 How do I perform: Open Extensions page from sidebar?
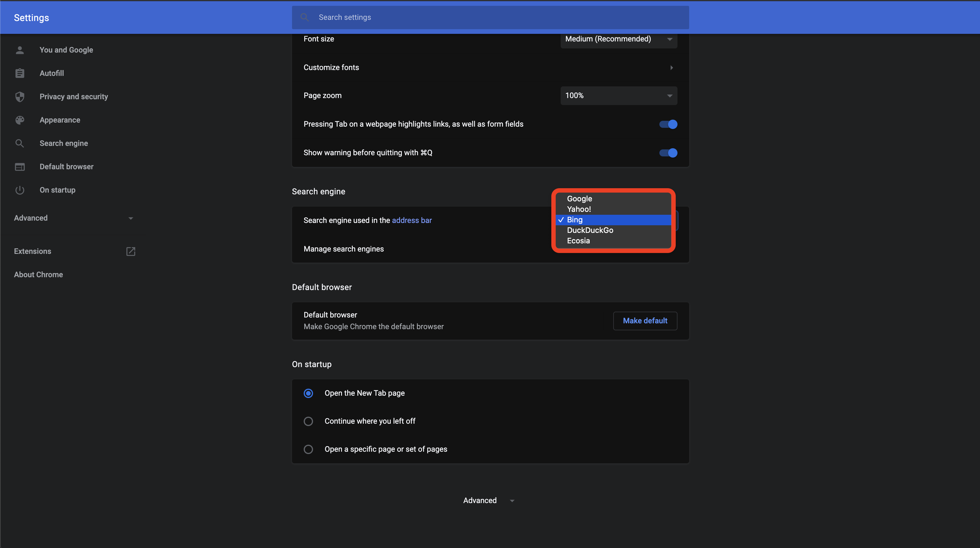(x=32, y=251)
